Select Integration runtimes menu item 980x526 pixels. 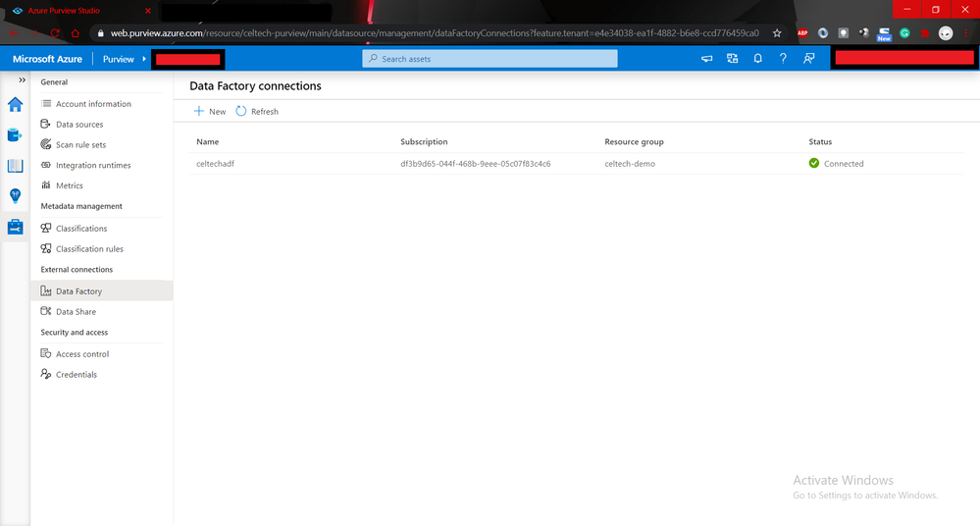93,165
